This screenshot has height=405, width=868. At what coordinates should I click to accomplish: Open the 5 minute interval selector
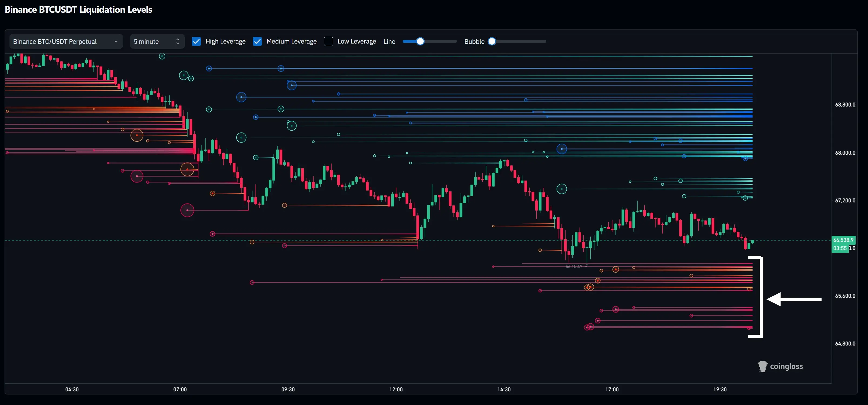click(x=157, y=41)
